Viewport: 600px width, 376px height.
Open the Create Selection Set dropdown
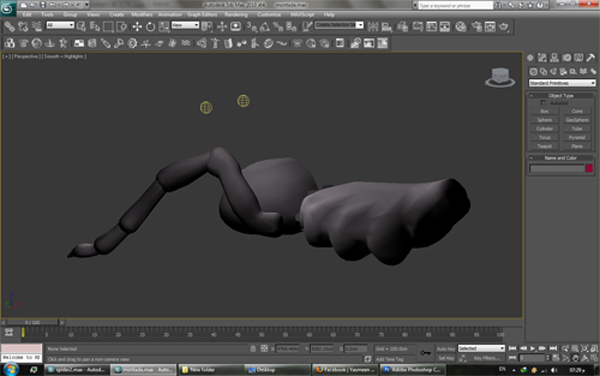click(339, 25)
